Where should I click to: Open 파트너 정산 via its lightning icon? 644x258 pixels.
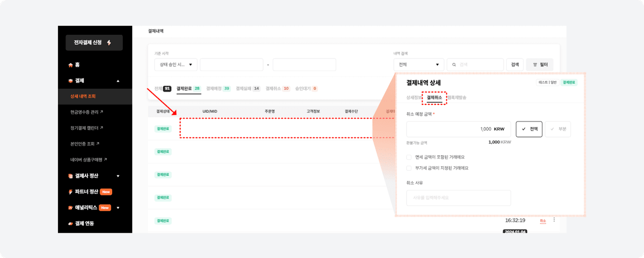[x=70, y=192]
